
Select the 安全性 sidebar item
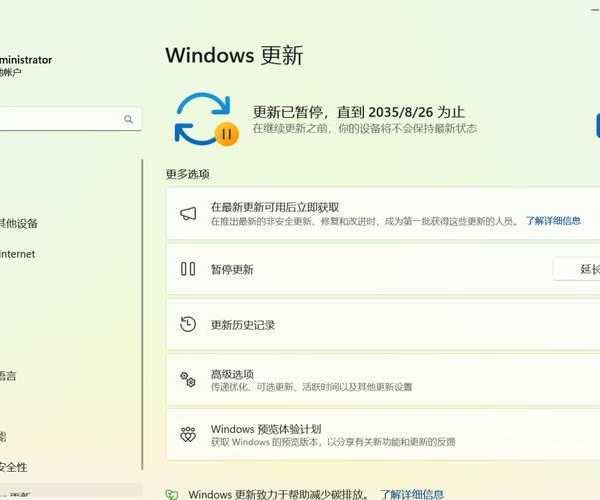tap(13, 467)
